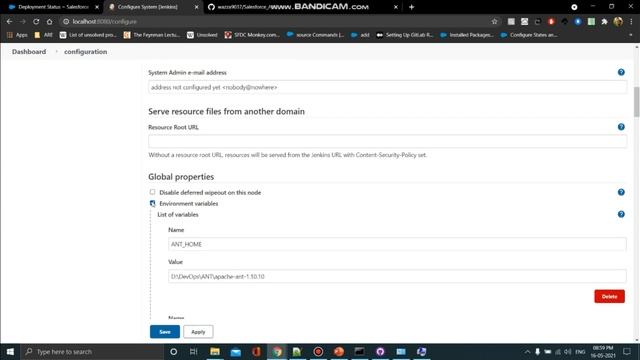Open the volume control in system tray

(x=568, y=351)
